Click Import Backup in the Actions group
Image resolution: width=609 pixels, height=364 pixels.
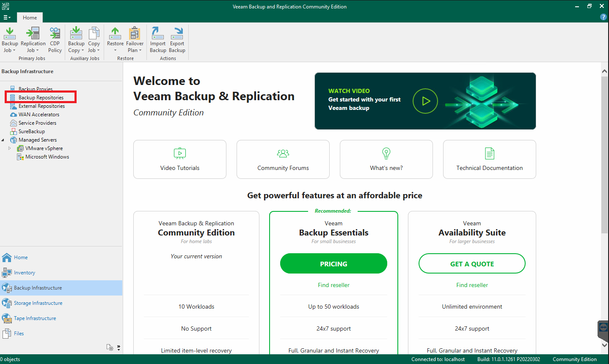click(158, 40)
